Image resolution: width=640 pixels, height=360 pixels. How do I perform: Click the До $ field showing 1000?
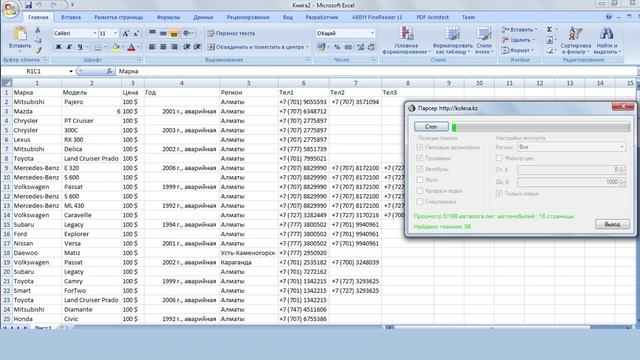point(571,182)
